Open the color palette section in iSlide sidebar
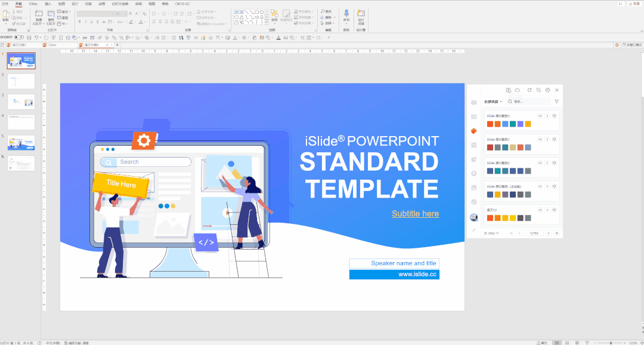This screenshot has height=345, width=644. pos(474,131)
